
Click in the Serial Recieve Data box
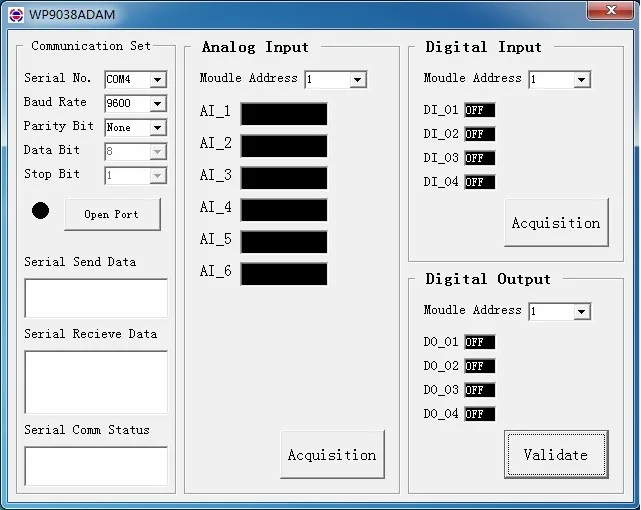(96, 382)
